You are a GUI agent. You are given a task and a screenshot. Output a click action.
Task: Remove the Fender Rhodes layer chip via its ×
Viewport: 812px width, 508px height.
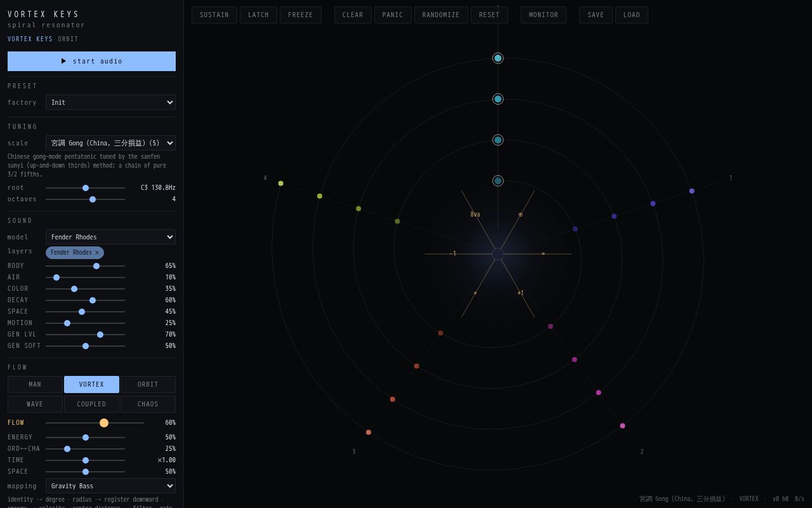tap(97, 253)
